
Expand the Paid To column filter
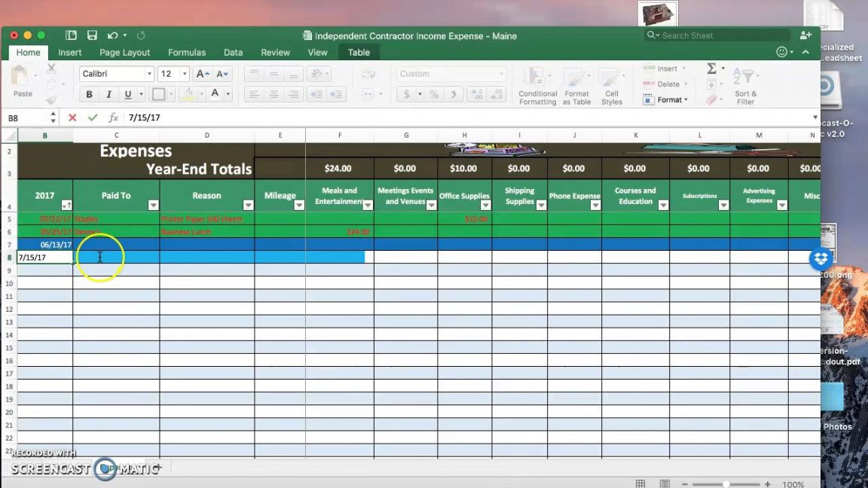click(x=153, y=205)
